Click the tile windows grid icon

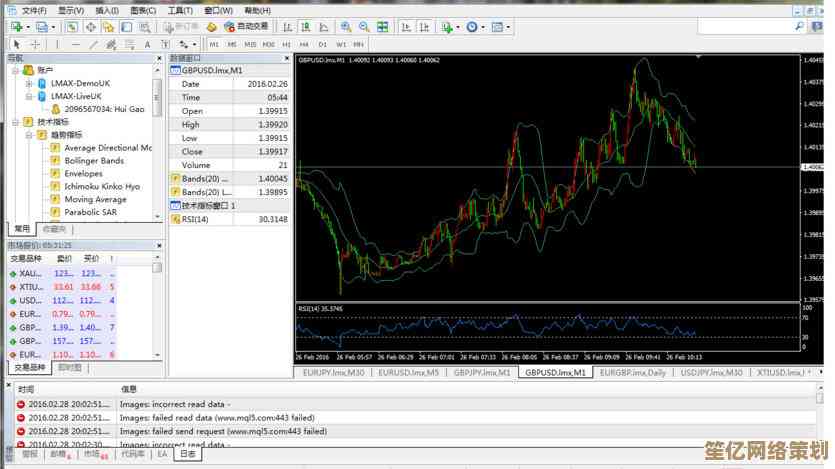click(382, 27)
